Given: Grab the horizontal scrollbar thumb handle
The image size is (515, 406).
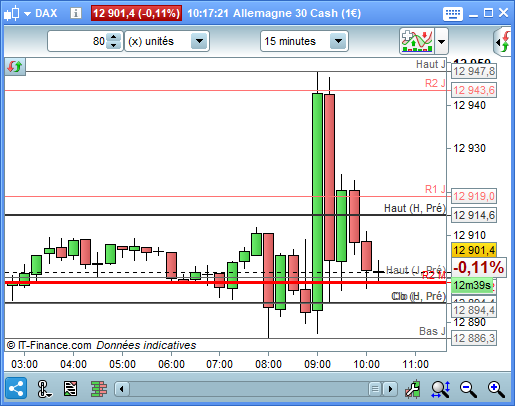Looking at the screenshot, I should [375, 389].
